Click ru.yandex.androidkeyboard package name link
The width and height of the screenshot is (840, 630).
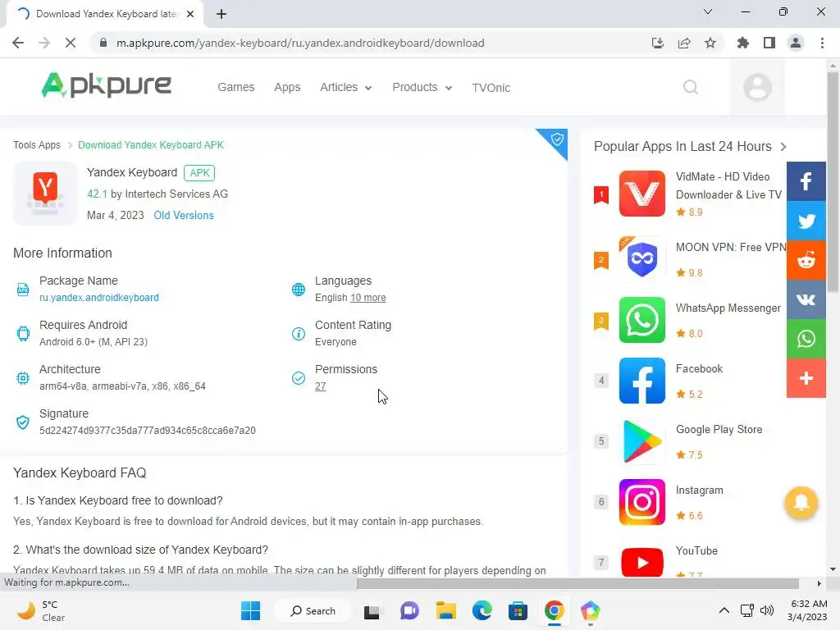(x=99, y=297)
